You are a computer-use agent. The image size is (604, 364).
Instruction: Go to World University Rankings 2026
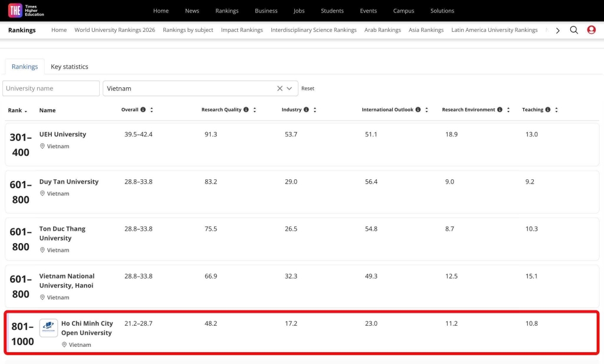coord(114,30)
